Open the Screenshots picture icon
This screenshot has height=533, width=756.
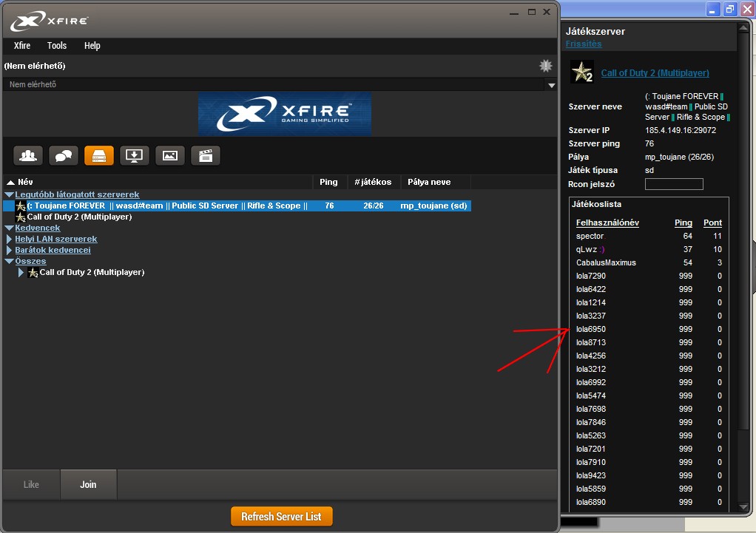[169, 156]
